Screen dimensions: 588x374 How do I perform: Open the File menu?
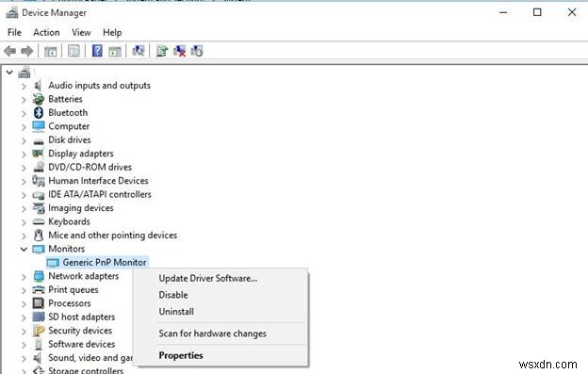(x=14, y=33)
